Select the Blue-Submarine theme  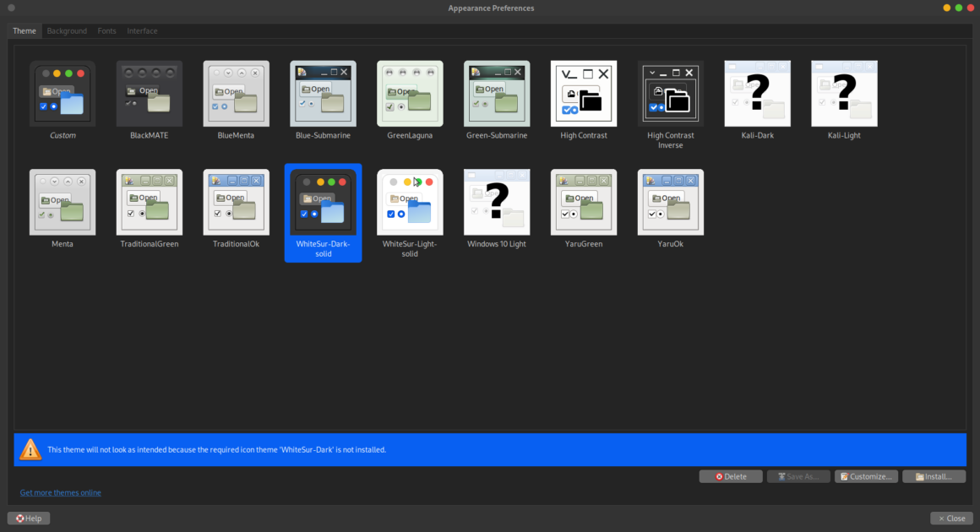tap(323, 93)
